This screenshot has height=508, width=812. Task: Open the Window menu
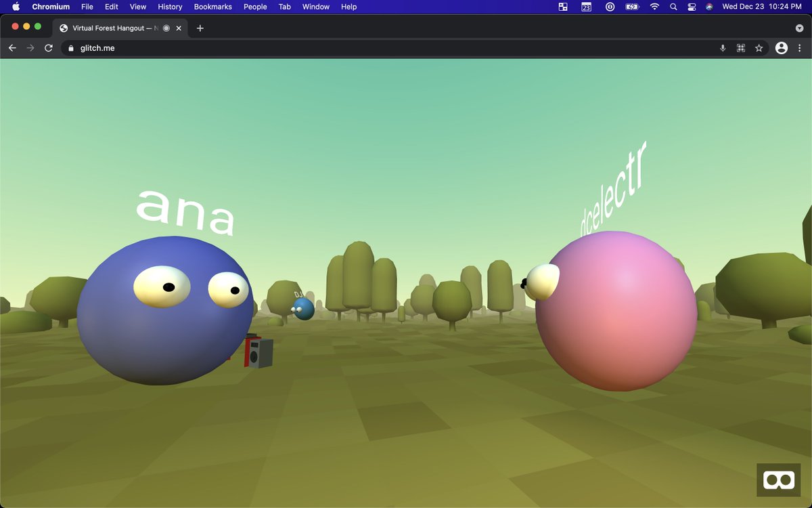pyautogui.click(x=316, y=7)
